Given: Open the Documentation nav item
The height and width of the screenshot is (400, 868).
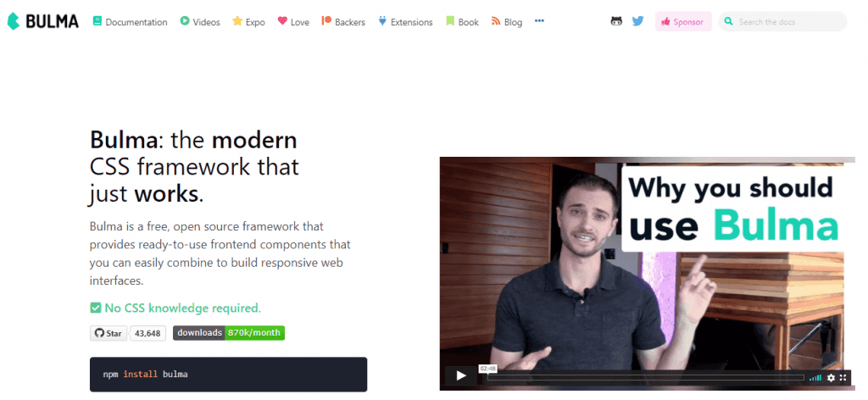Looking at the screenshot, I should (130, 21).
